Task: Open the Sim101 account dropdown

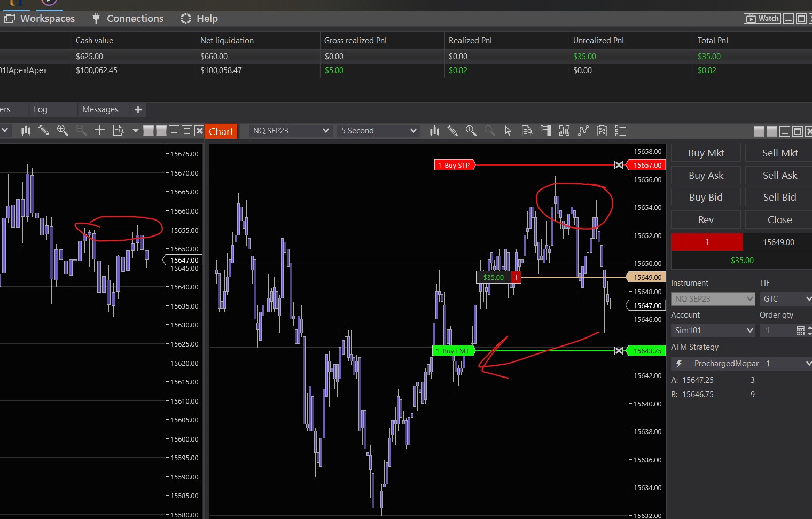Action: tap(713, 331)
